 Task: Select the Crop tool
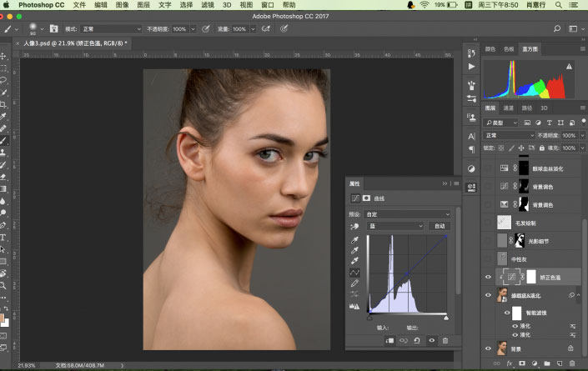point(4,105)
